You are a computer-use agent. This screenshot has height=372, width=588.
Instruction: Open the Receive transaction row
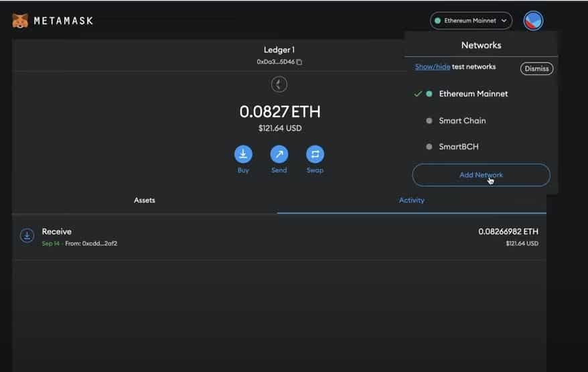279,237
